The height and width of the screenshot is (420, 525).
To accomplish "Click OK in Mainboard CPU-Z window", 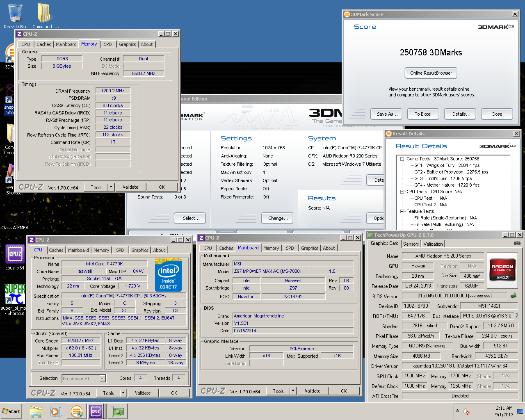I will (x=344, y=391).
